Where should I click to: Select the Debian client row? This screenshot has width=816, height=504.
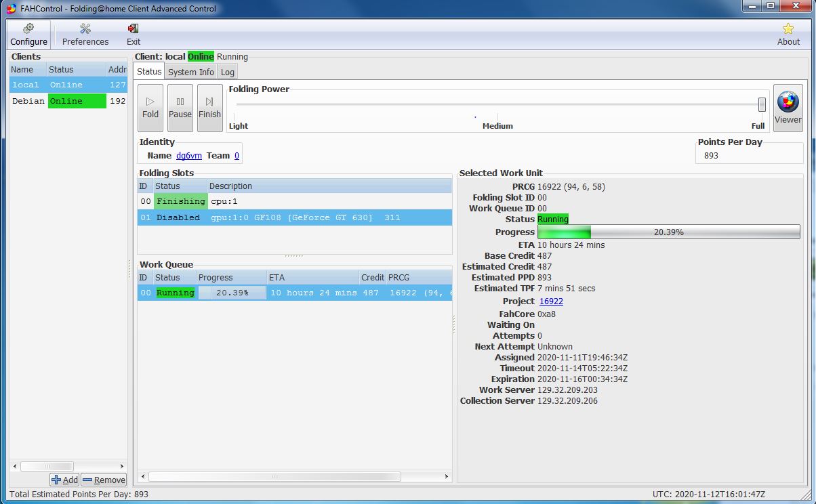point(68,101)
